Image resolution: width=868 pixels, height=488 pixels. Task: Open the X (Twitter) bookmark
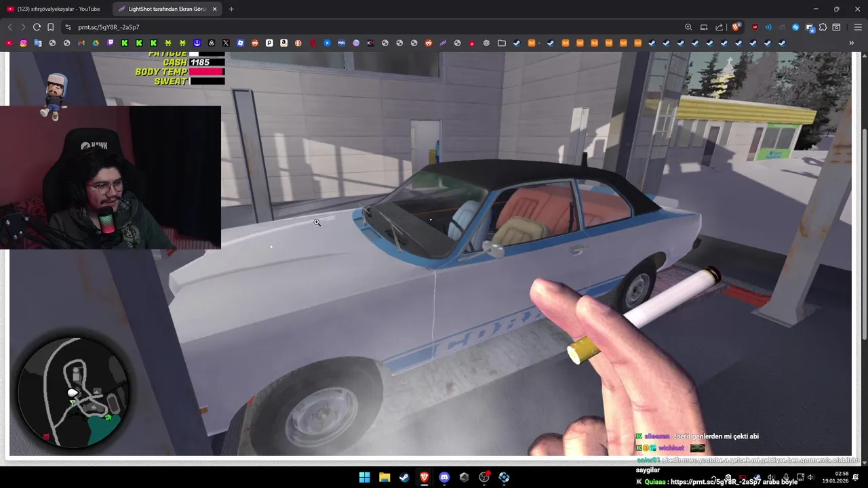click(x=226, y=43)
